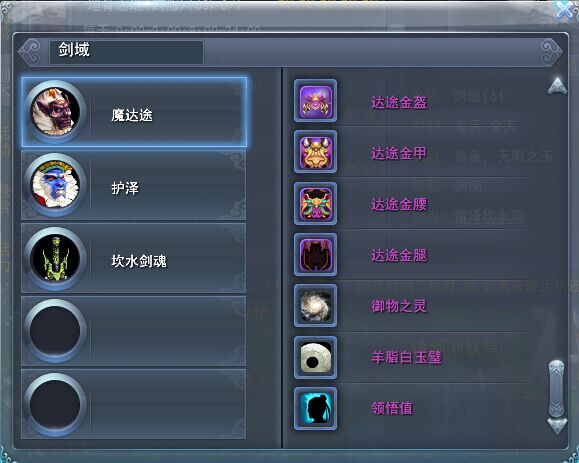
Task: Select the 羊脂白玉璧 jade disc icon
Action: pyautogui.click(x=315, y=357)
